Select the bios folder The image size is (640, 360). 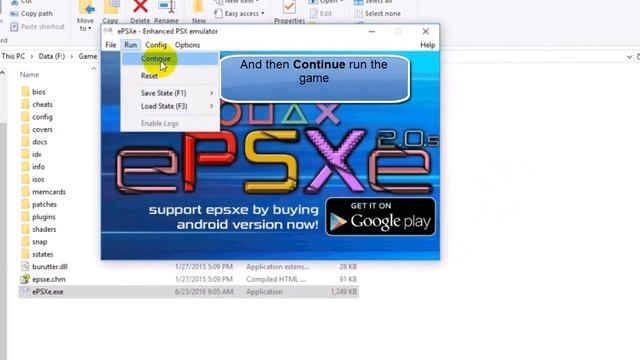(x=39, y=92)
